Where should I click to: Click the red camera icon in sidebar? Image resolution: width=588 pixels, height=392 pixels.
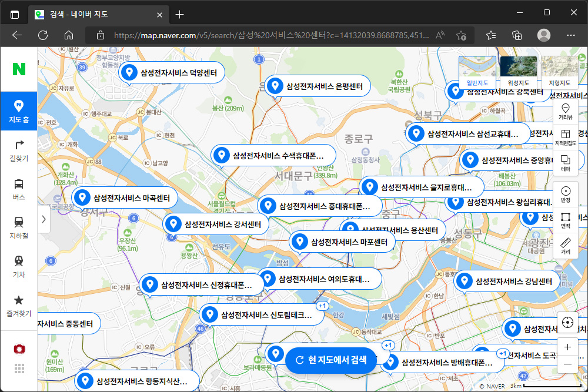19,349
